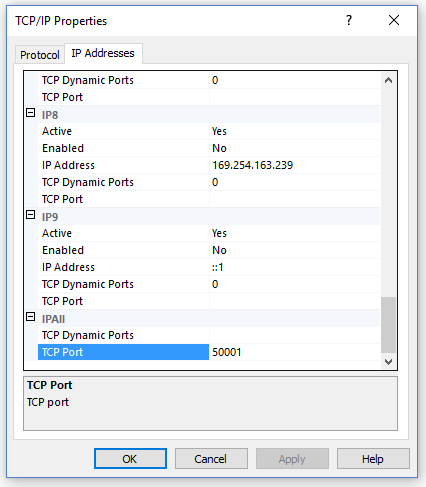Click the question mark help icon in title bar
Screen dimensions: 426x487
tap(349, 20)
